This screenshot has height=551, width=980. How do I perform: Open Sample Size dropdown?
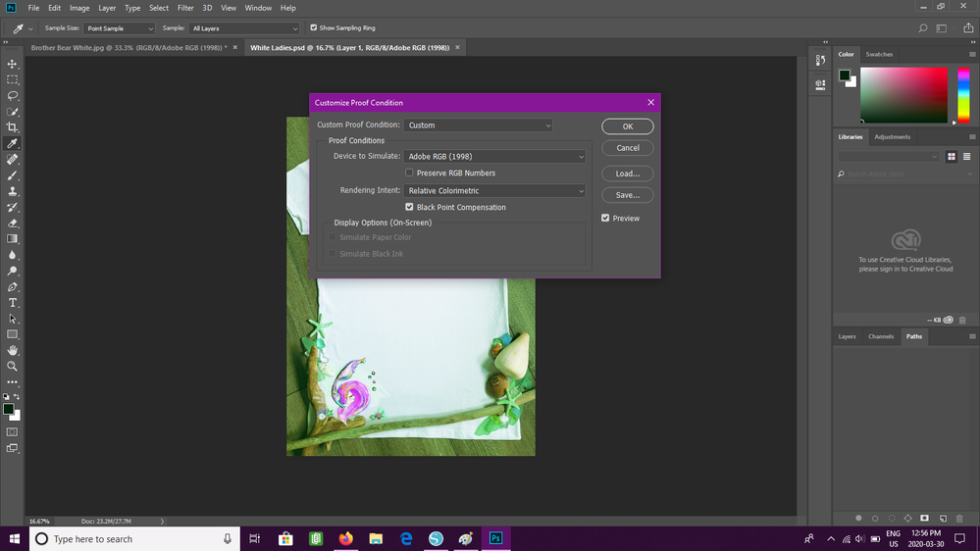[119, 28]
